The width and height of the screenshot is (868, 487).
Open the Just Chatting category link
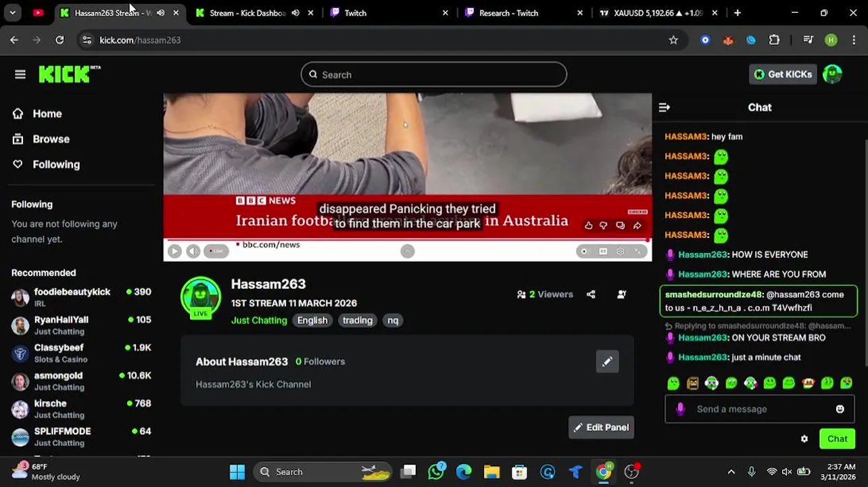[x=259, y=321]
